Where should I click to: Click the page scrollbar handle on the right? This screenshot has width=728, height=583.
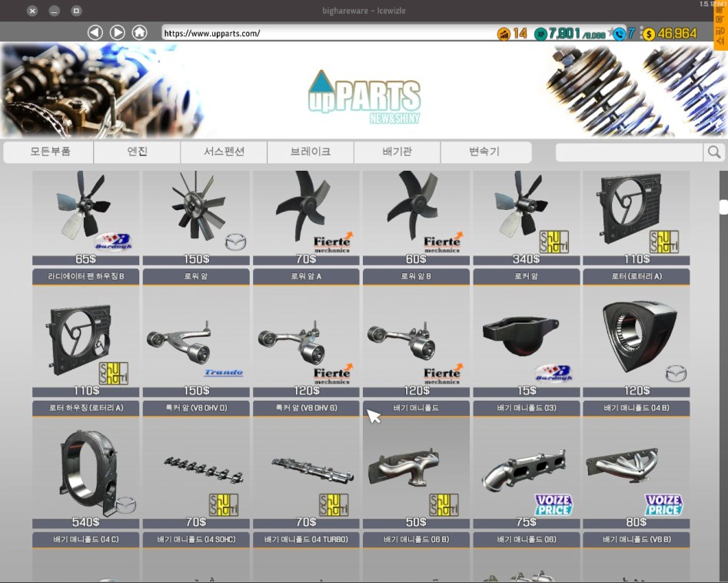[723, 207]
